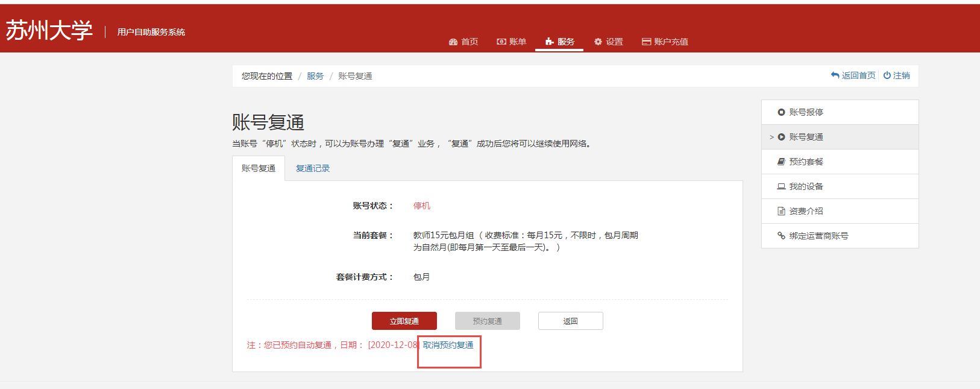Click the 账户充值 card icon
980x389 pixels.
point(646,42)
